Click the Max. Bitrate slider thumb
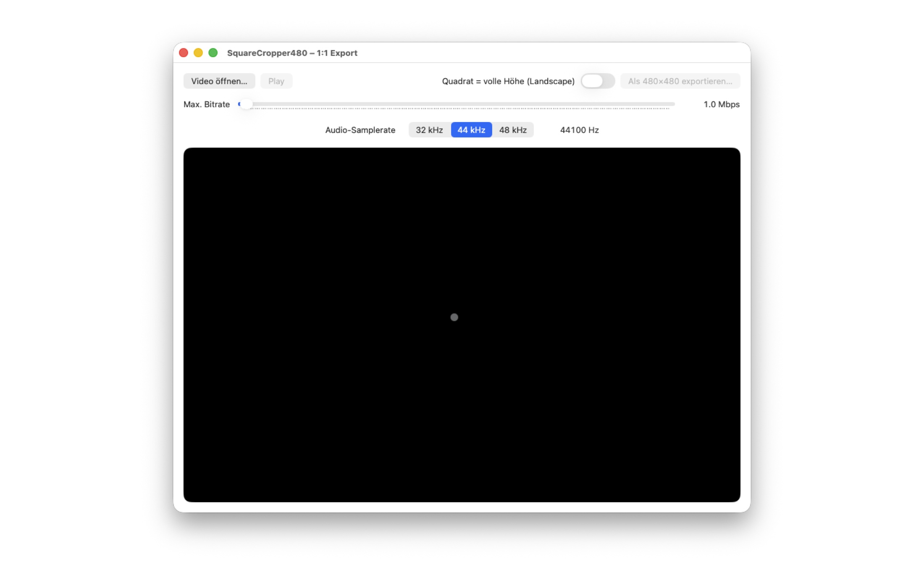The image size is (924, 578). pyautogui.click(x=246, y=104)
